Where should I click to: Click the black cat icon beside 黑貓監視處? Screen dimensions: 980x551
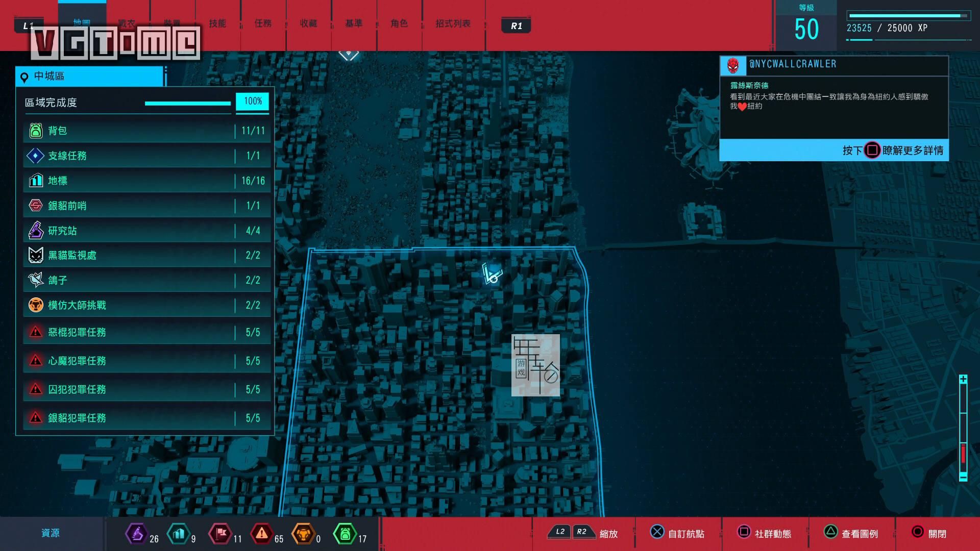pos(36,255)
